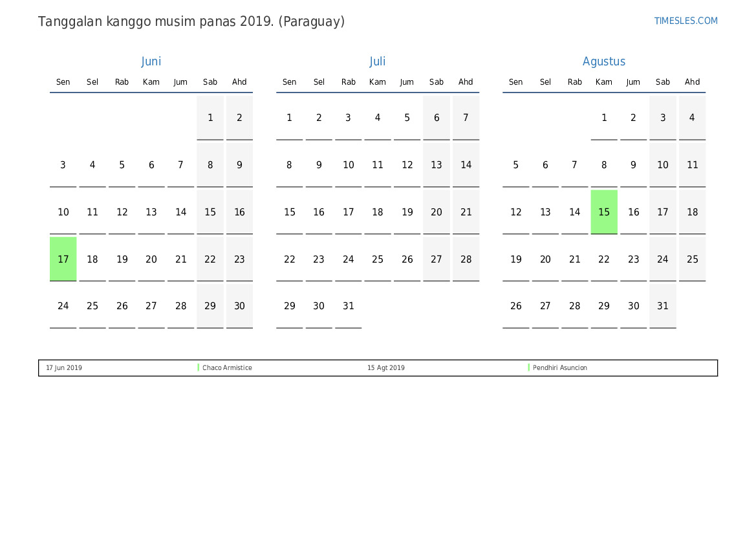Select day 14 in Juli
This screenshot has height=535, width=756.
click(466, 165)
